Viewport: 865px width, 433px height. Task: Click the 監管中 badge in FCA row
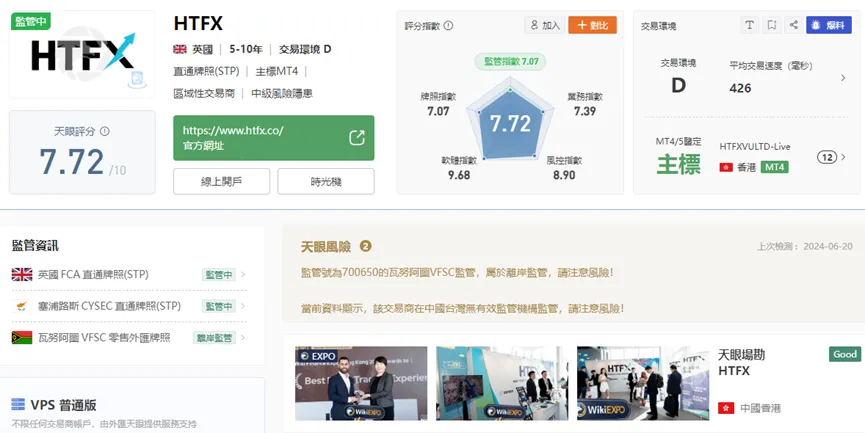pyautogui.click(x=218, y=274)
